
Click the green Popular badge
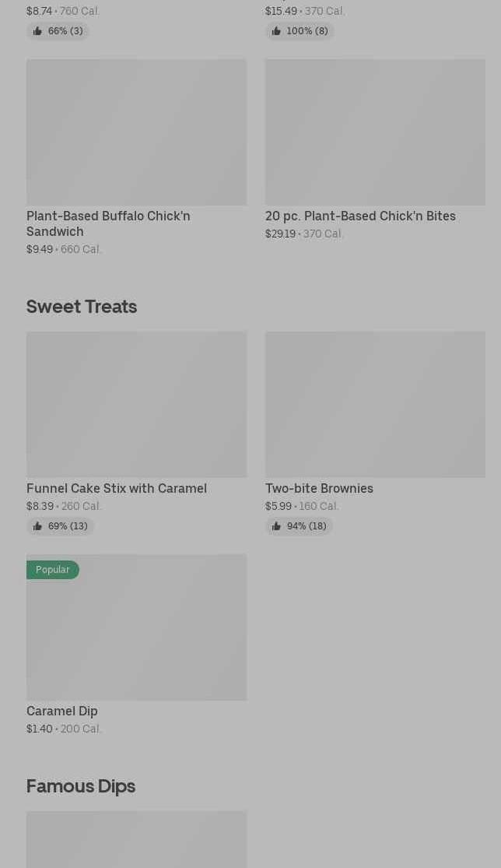coord(53,570)
